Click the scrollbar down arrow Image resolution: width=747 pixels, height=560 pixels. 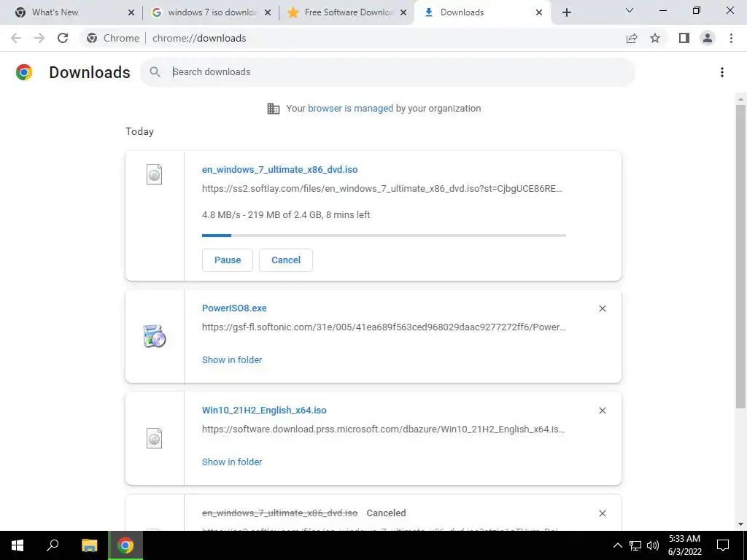click(740, 524)
